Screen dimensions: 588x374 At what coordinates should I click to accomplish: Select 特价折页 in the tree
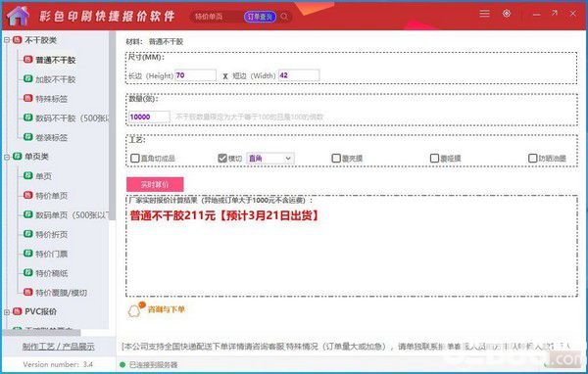click(x=52, y=235)
